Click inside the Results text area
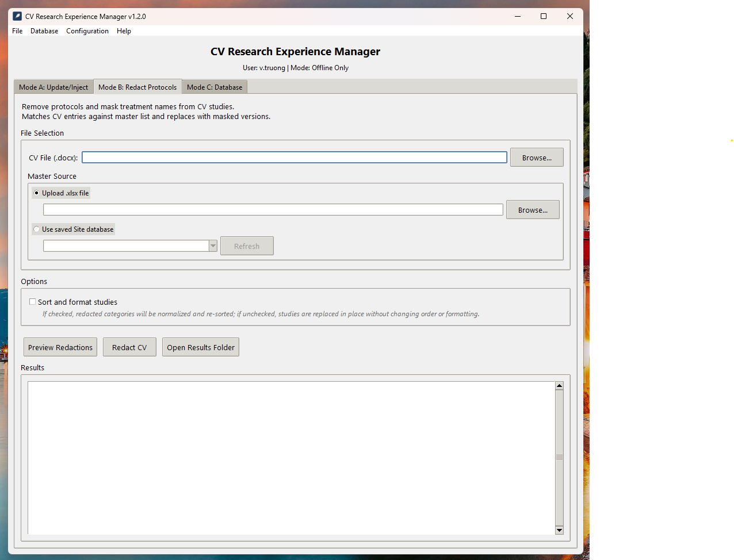Image resolution: width=734 pixels, height=560 pixels. coord(291,458)
